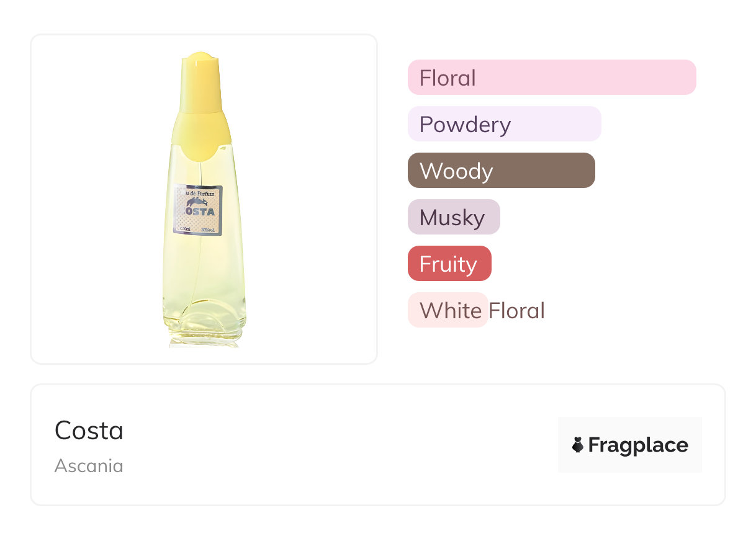Click the brown Woody accord bar
Viewport: 756px width, 536px height.
(x=501, y=171)
